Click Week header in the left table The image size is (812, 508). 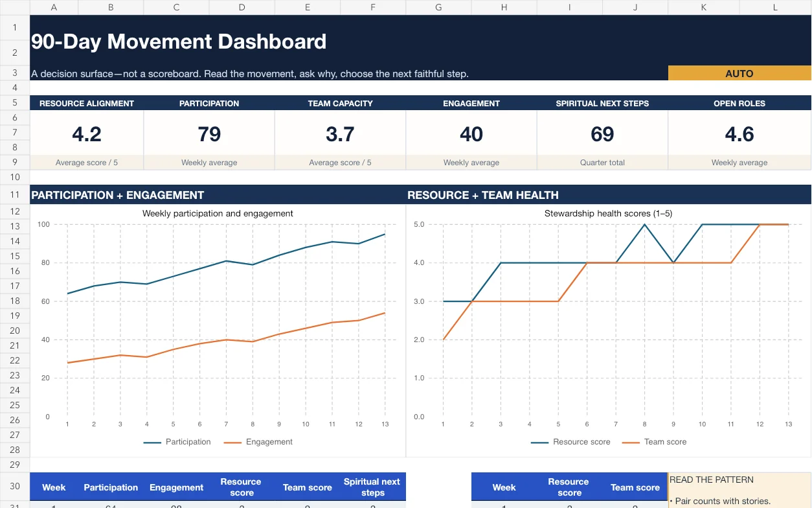pyautogui.click(x=54, y=487)
